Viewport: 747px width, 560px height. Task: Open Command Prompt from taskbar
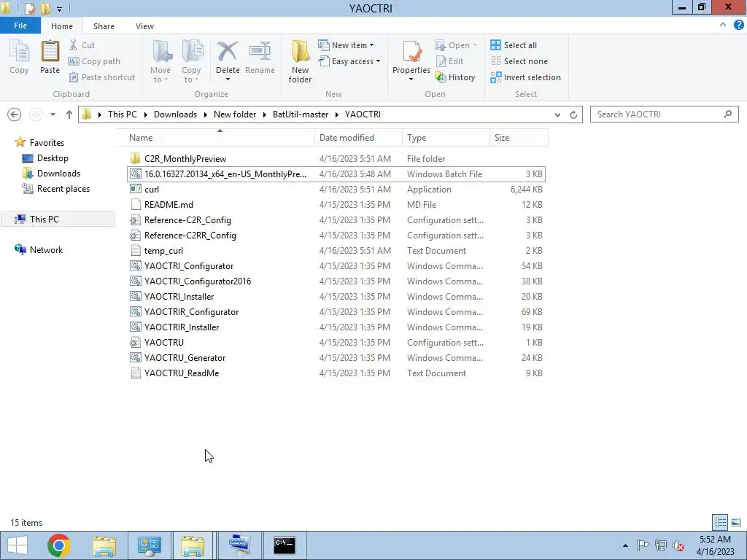tap(285, 545)
